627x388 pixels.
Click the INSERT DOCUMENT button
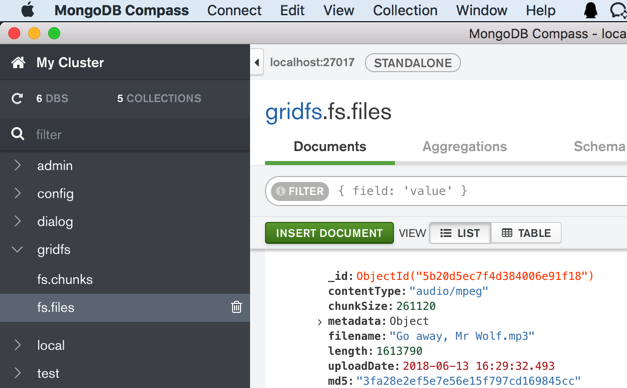329,233
